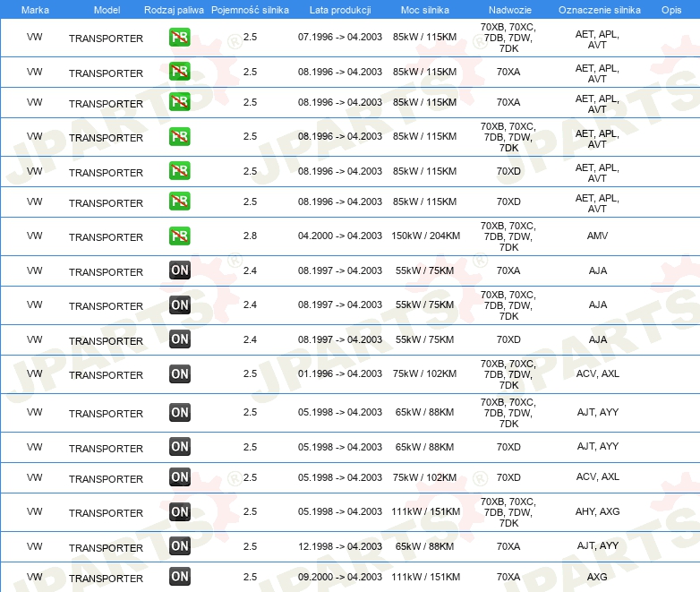Click the diesel ON icon in the 2.4 AJA 70XA row
This screenshot has width=700, height=592.
point(179,270)
